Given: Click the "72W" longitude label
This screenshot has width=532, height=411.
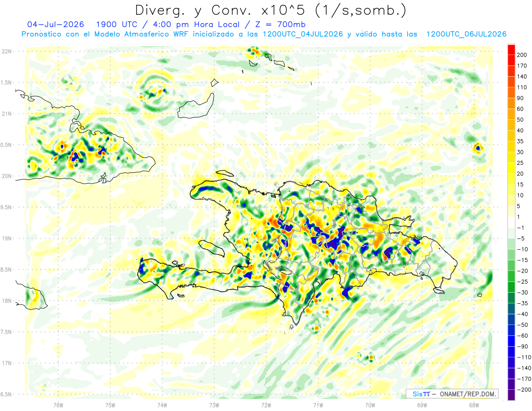Looking at the screenshot, I should [x=266, y=405].
